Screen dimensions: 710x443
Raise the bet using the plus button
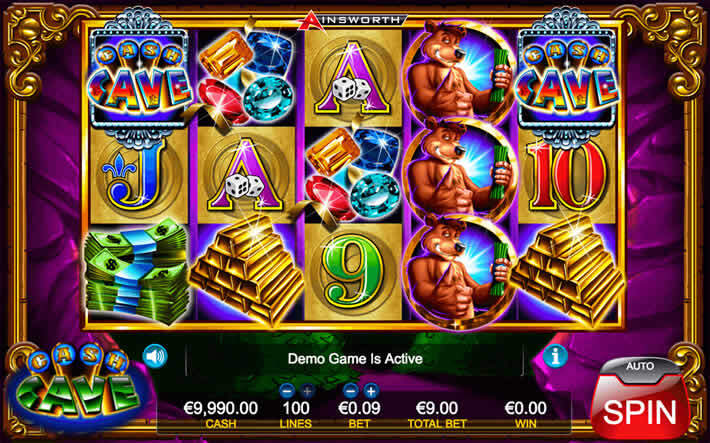point(371,390)
